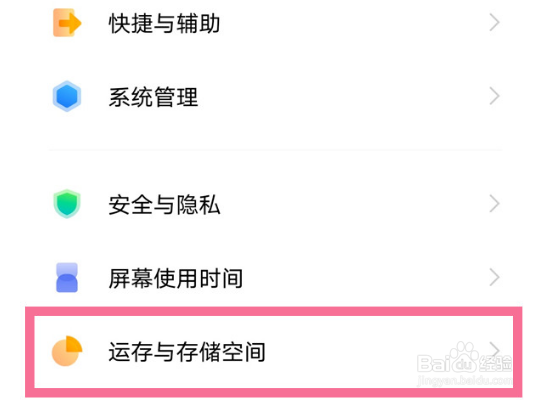Tap the purple hourglass 屏幕使用时间 icon
Screen dimensions: 544x400
(x=67, y=277)
